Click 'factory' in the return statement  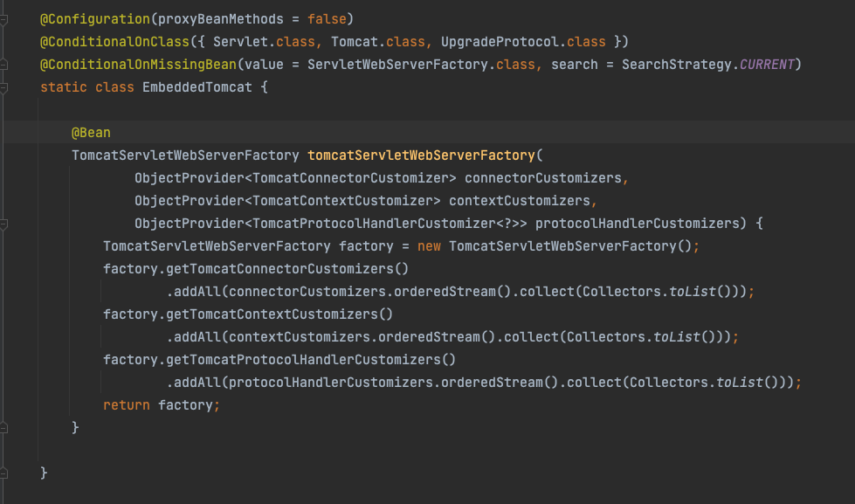[185, 405]
